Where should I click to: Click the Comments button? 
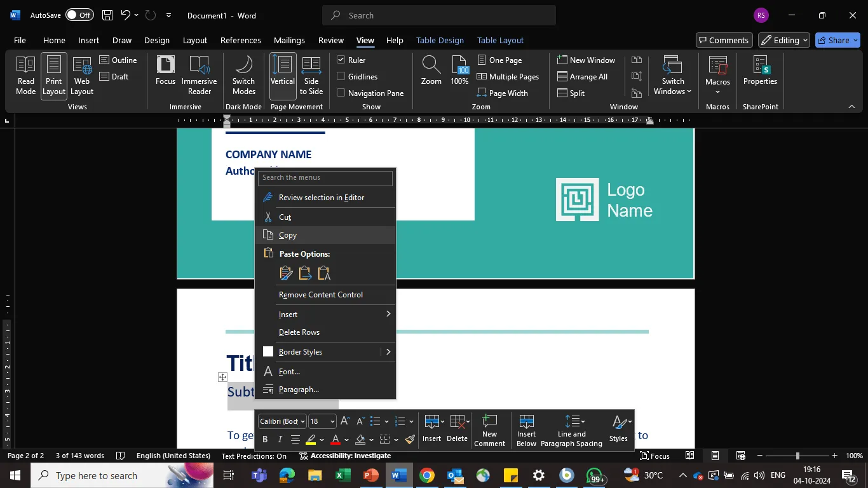724,40
